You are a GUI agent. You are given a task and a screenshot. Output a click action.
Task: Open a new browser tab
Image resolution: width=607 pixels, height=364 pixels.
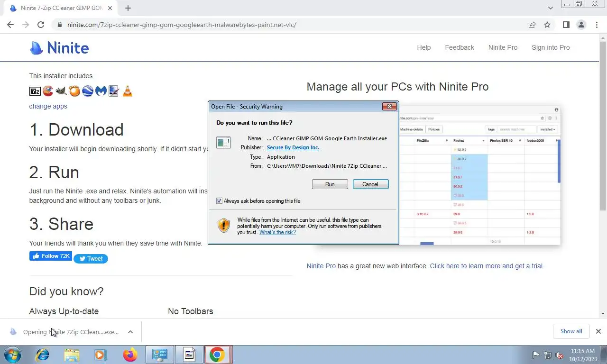[x=128, y=8]
